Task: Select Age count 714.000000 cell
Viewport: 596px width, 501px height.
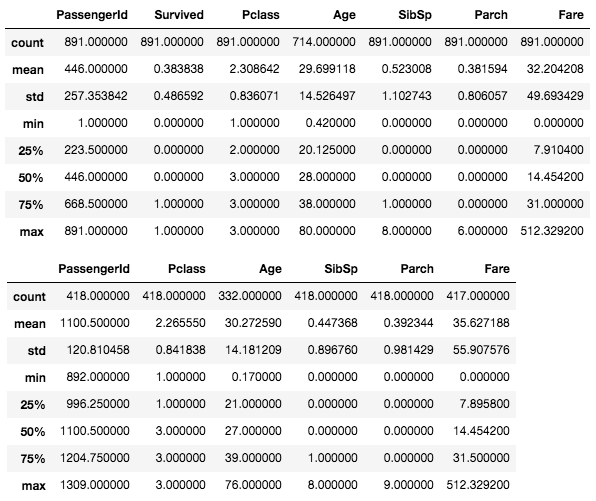Action: point(324,42)
